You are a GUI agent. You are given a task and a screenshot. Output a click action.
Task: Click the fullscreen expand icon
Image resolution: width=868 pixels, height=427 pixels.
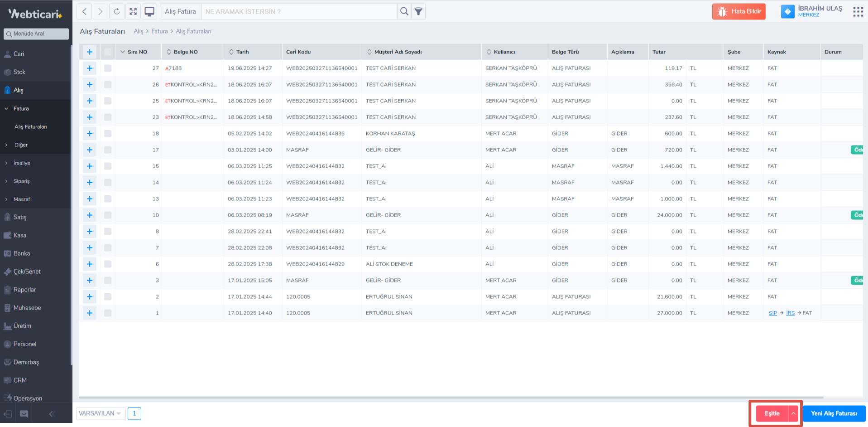coord(133,11)
